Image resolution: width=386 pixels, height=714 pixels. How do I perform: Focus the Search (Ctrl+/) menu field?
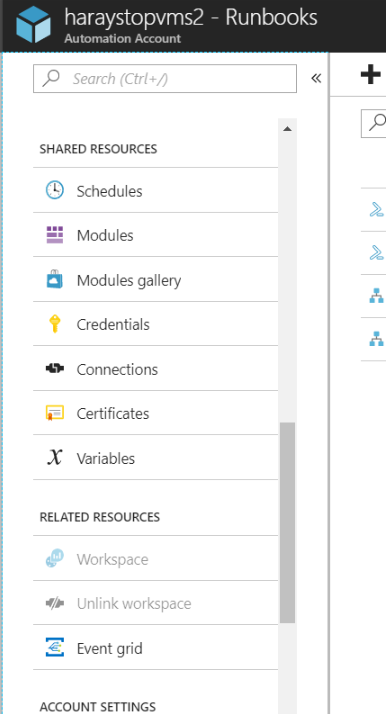point(165,78)
